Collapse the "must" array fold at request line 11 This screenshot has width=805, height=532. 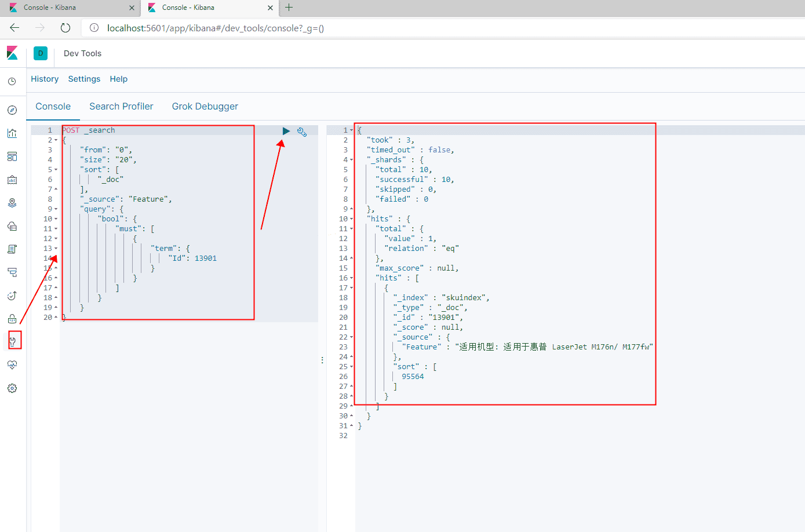(56, 229)
